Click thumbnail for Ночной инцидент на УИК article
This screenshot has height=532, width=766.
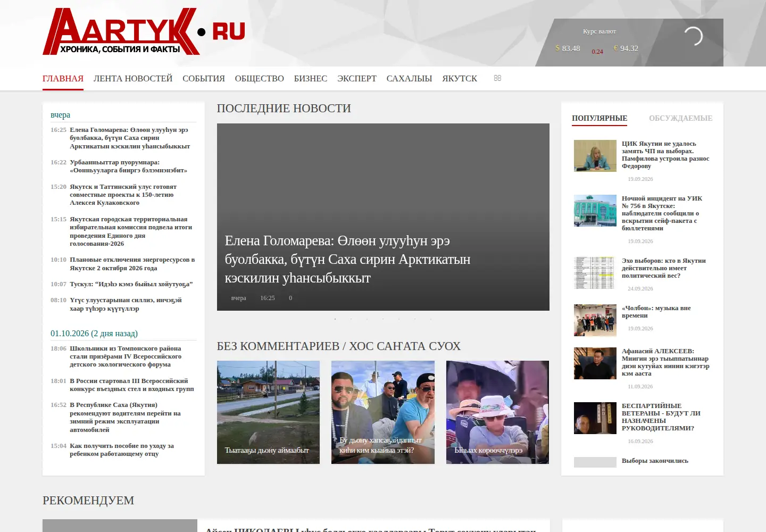[595, 211]
